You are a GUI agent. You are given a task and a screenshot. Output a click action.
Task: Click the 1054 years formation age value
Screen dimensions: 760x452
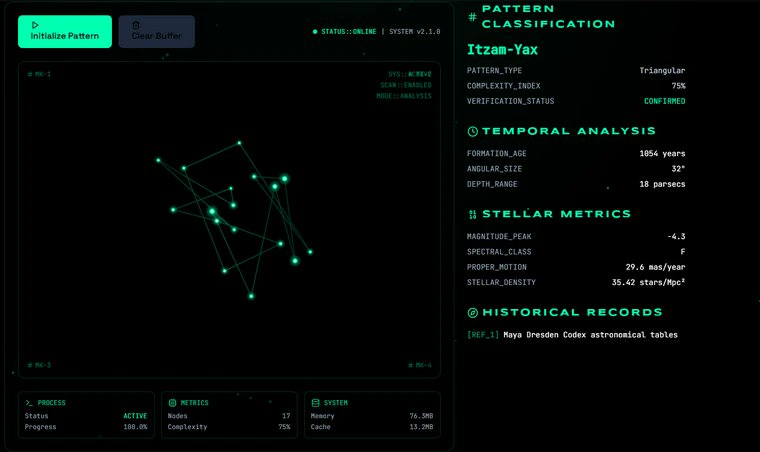tap(662, 154)
